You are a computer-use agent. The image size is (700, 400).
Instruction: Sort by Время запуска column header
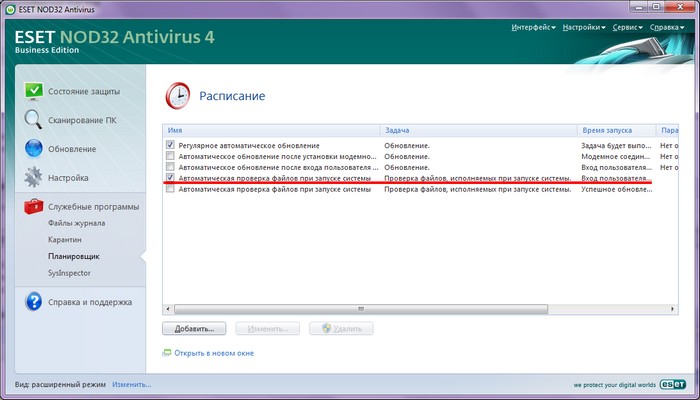617,130
